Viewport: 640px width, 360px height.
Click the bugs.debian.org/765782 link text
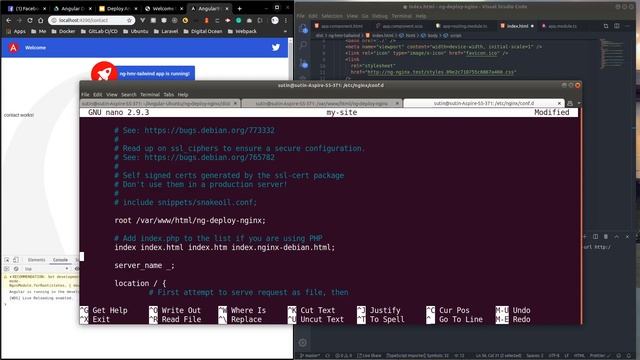pos(209,158)
